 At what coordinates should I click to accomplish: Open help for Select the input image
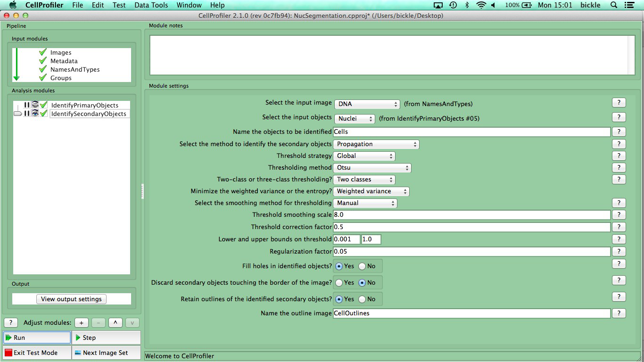coord(619,102)
